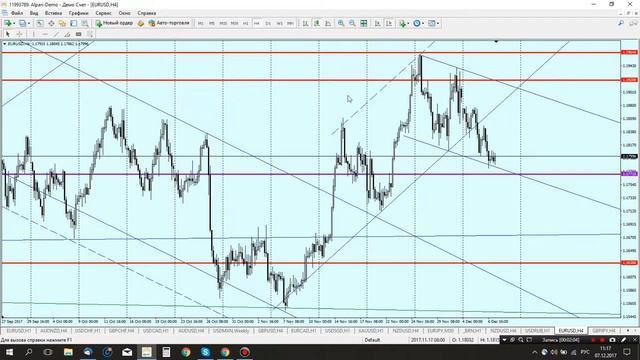640x360 pixels.
Task: Select the H4 timeframe button
Action: pyautogui.click(x=257, y=23)
